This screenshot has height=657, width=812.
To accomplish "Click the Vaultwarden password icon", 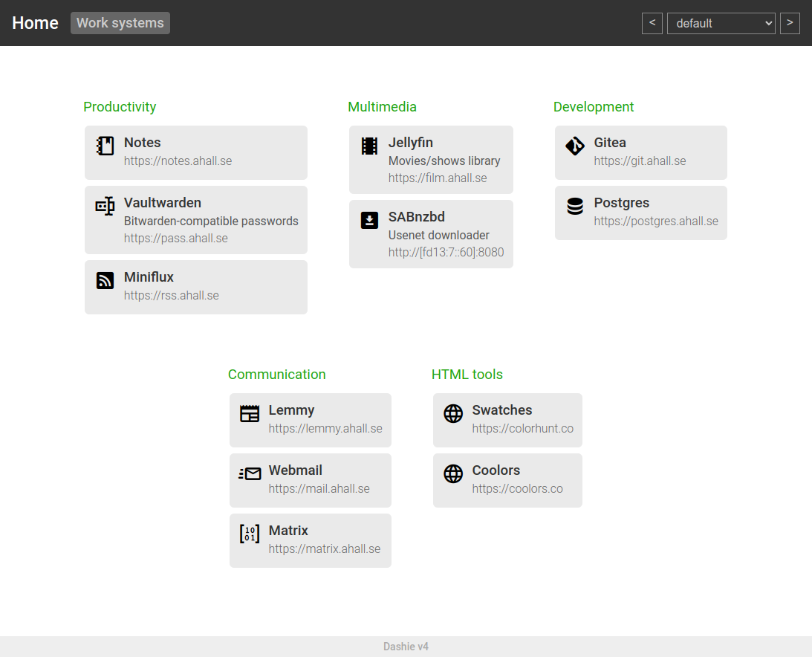I will [105, 206].
